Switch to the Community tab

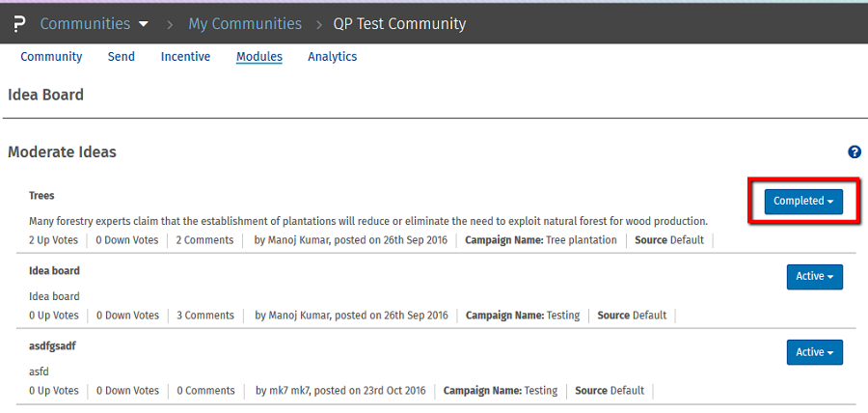pyautogui.click(x=51, y=57)
